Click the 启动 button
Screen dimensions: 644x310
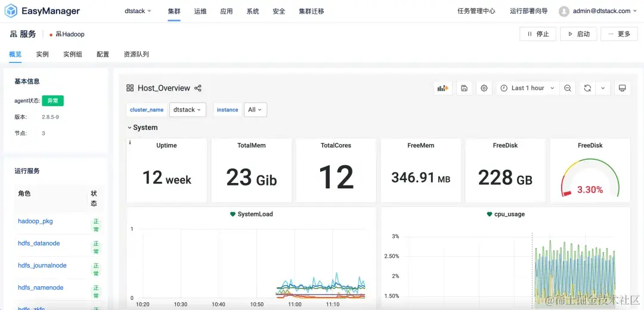(x=578, y=34)
